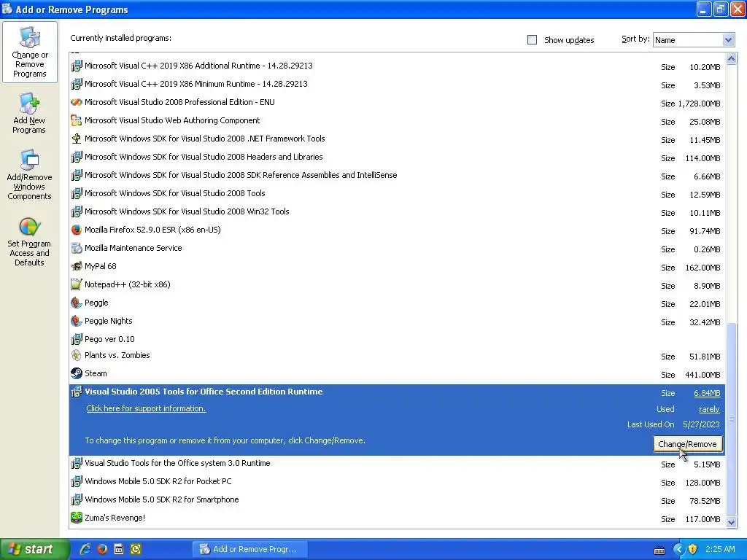
Task: Select Windows SDK 2008 Headers and Libraries row
Action: point(396,157)
